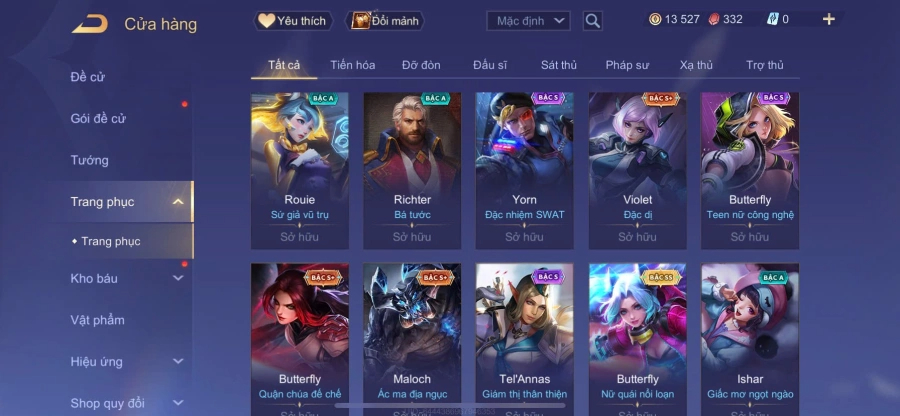Open Yorn Đặc nhiệm SWAT skin card
Screen dimensions: 900x416
click(524, 171)
